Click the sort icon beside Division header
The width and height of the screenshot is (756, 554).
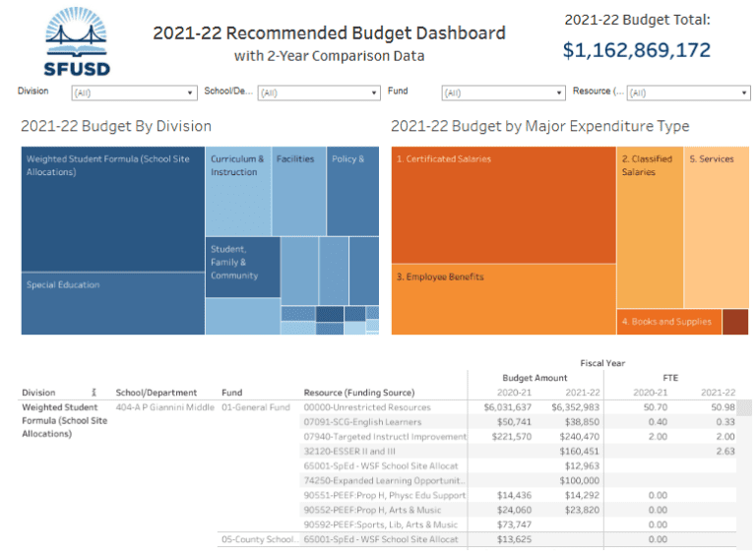(x=94, y=393)
